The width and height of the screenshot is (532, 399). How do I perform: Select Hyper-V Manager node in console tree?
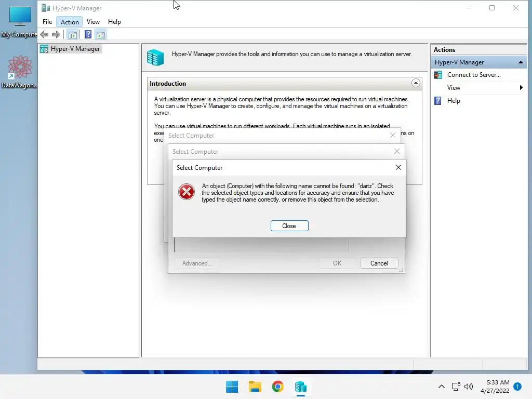click(70, 49)
